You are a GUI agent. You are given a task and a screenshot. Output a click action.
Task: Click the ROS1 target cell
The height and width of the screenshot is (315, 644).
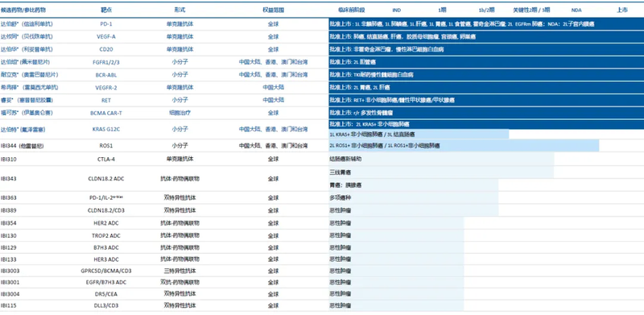click(x=106, y=146)
